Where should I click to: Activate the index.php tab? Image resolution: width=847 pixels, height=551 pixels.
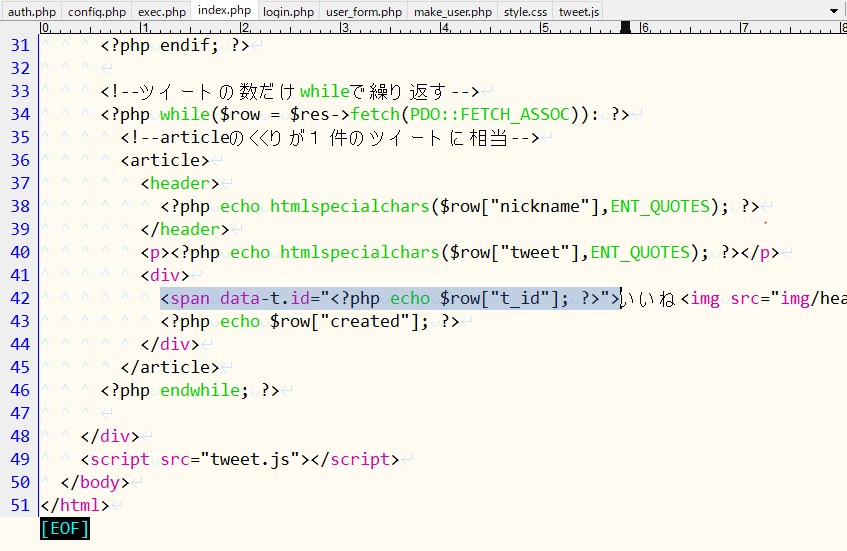click(x=224, y=10)
